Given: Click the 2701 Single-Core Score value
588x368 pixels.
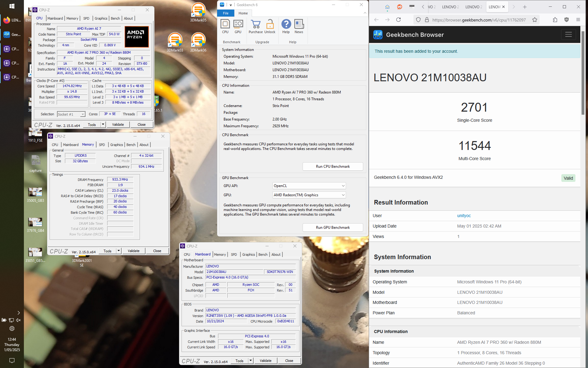Looking at the screenshot, I should tap(474, 107).
